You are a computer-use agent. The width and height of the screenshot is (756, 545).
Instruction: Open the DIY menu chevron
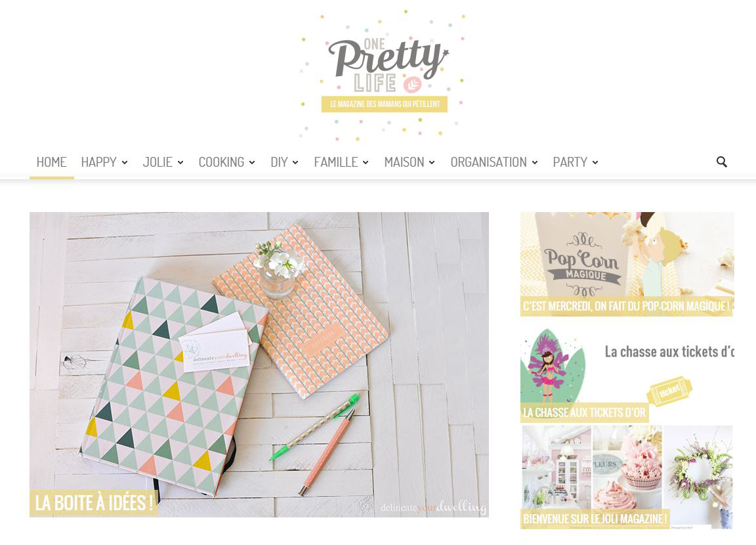[295, 163]
